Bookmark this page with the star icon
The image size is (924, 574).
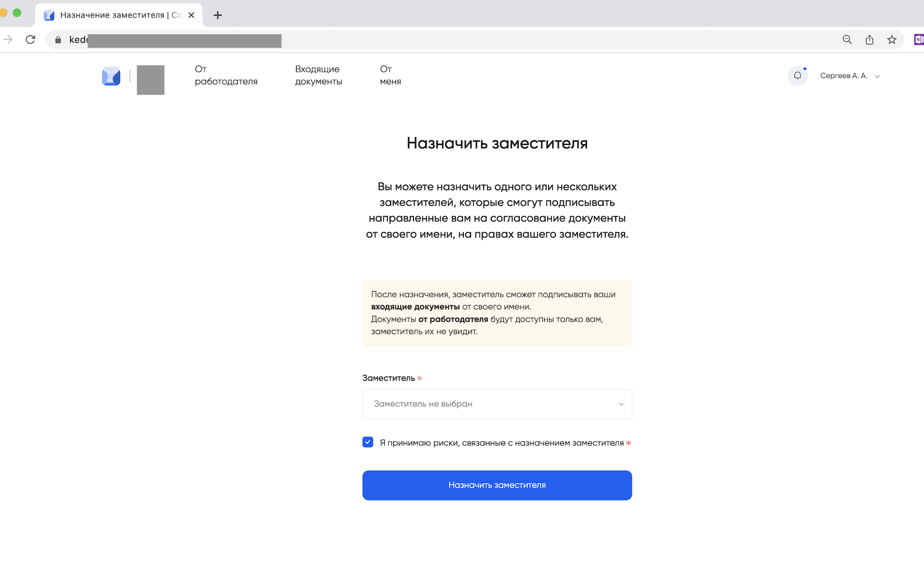(892, 40)
